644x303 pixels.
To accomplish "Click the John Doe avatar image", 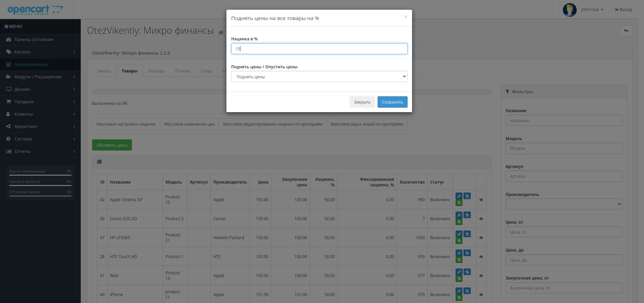I will [569, 10].
